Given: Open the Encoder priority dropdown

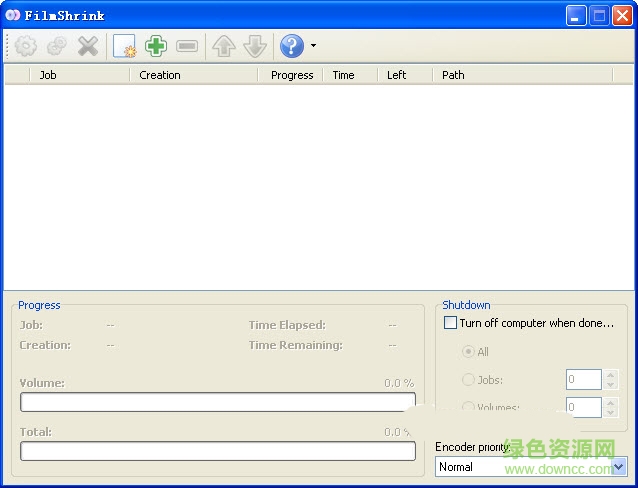Looking at the screenshot, I should [618, 466].
